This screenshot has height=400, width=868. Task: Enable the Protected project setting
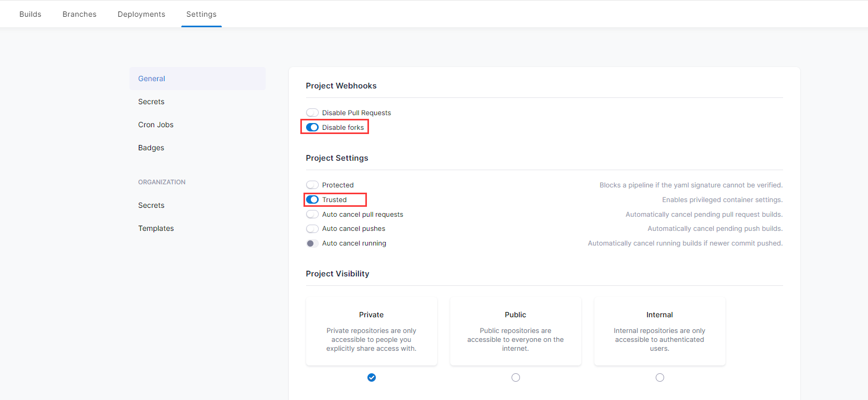tap(312, 185)
